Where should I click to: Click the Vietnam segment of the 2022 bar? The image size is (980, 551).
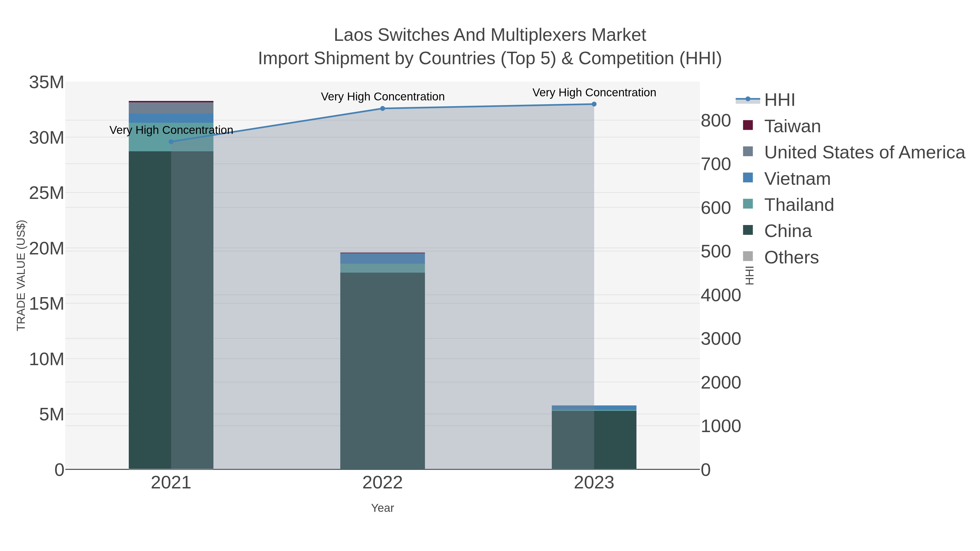(x=382, y=258)
